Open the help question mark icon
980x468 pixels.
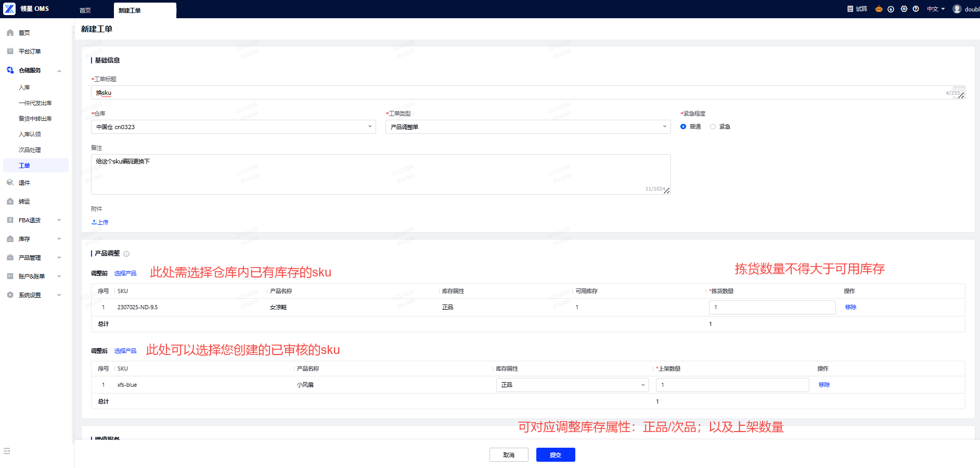[x=916, y=9]
